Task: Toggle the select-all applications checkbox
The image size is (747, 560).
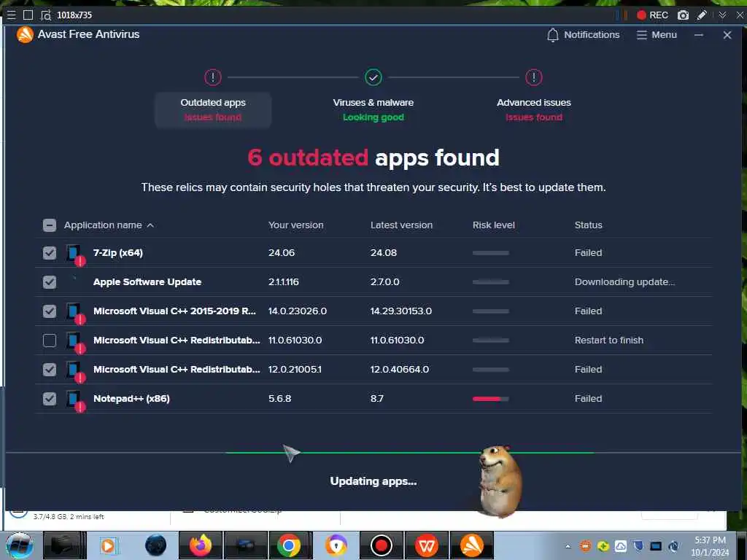Action: click(50, 225)
